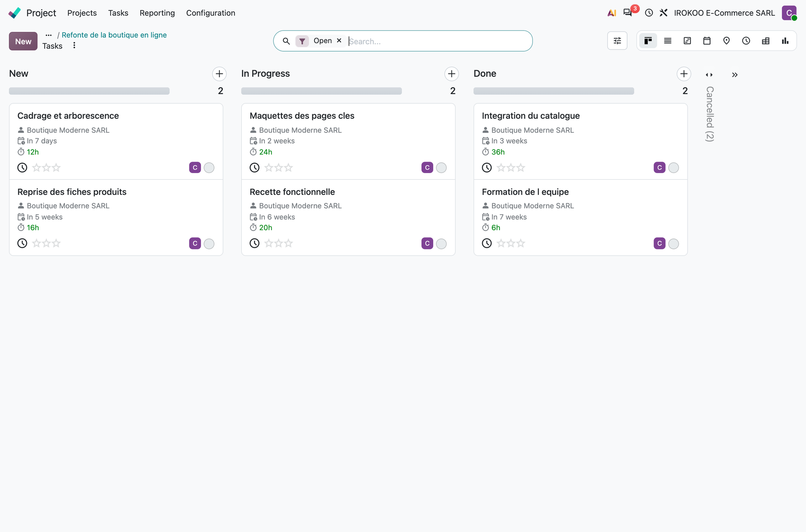Set state circle on Reprise des fiches produits
806x532 pixels.
(209, 244)
